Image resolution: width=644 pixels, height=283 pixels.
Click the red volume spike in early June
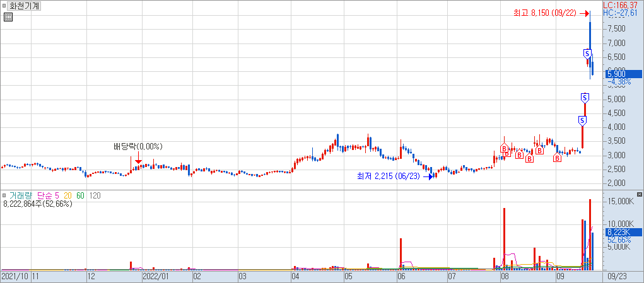(x=401, y=254)
